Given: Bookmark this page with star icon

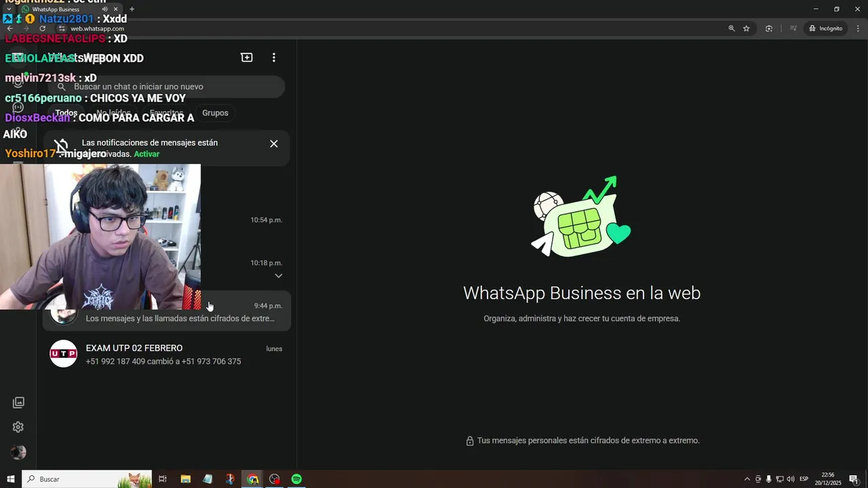Looking at the screenshot, I should [747, 28].
